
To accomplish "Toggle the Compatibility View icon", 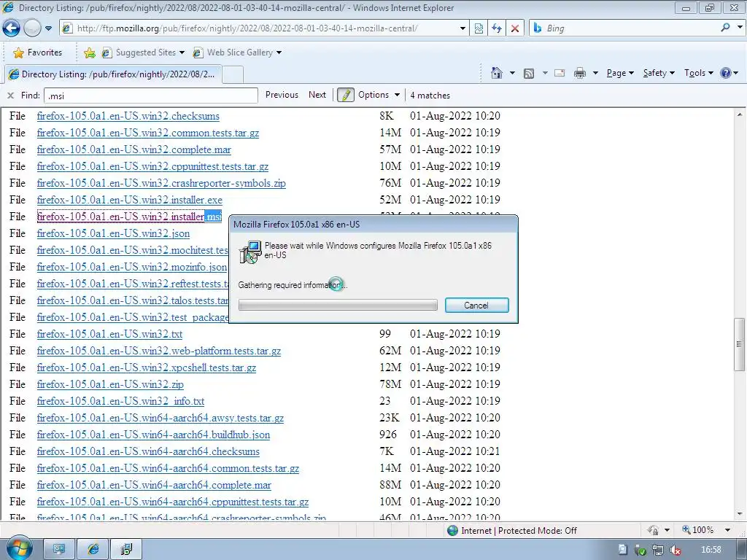I will click(x=479, y=28).
